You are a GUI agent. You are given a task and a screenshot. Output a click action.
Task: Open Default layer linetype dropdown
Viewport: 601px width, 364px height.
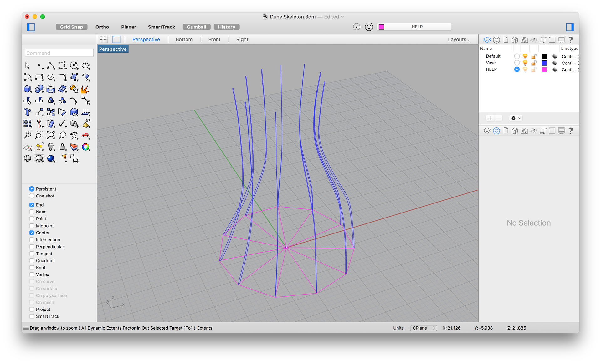[x=570, y=56]
